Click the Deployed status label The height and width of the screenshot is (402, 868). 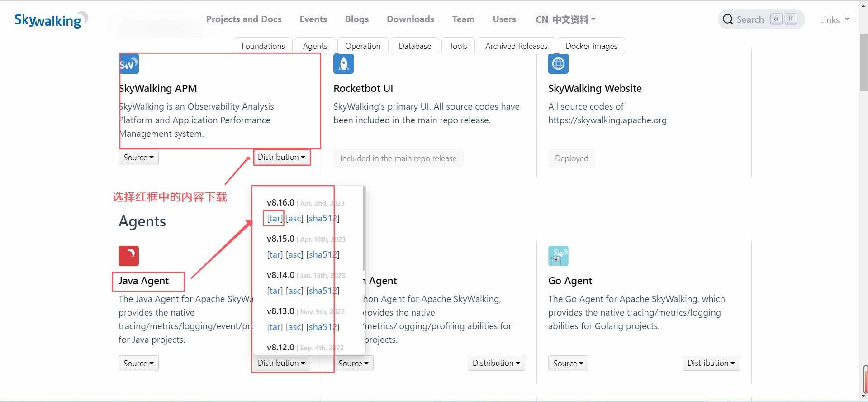tap(572, 158)
